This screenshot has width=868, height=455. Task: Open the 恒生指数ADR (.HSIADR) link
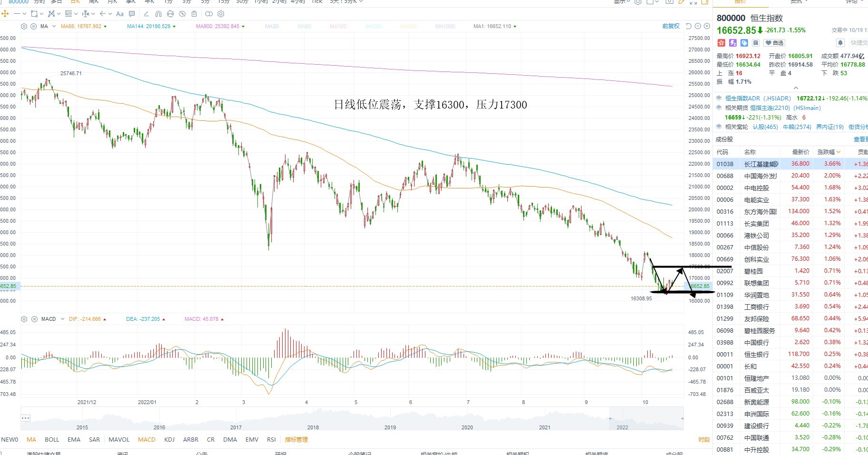[x=758, y=99]
